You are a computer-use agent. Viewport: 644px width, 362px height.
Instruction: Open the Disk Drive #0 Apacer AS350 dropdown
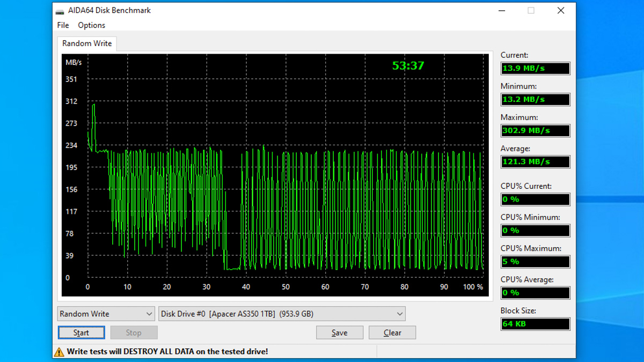282,314
